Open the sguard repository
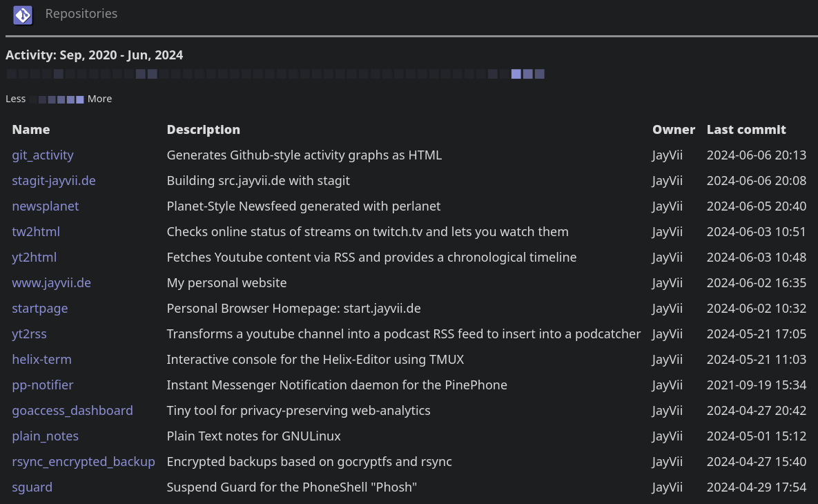Viewport: 818px width, 504px height. [32, 487]
